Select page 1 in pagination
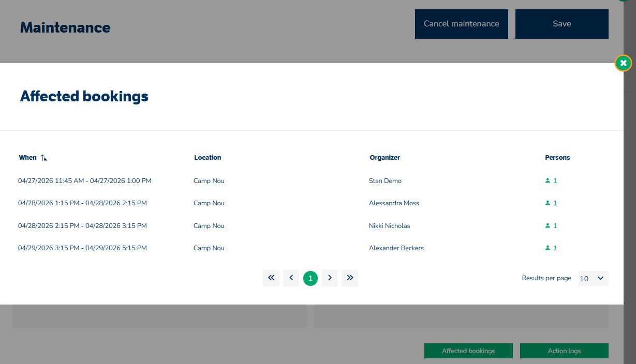 tap(310, 278)
